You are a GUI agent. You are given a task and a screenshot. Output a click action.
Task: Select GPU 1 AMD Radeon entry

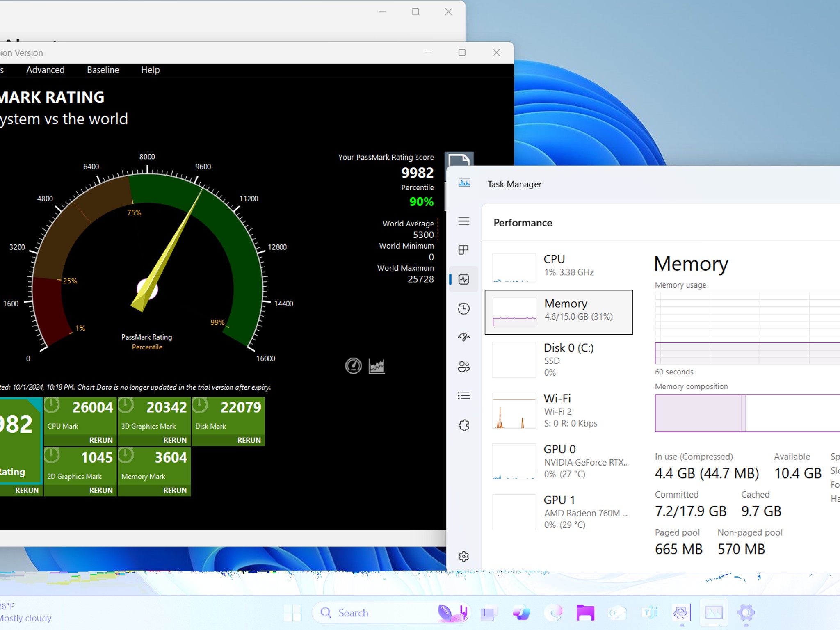(x=559, y=512)
